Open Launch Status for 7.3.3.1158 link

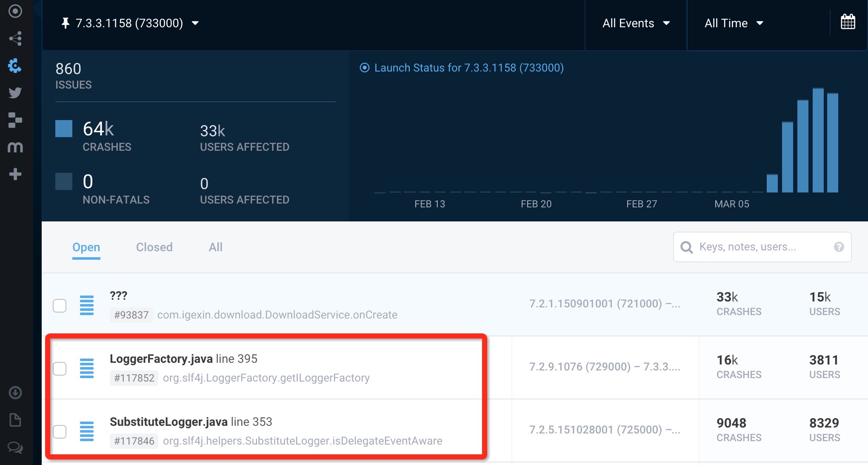[x=468, y=68]
